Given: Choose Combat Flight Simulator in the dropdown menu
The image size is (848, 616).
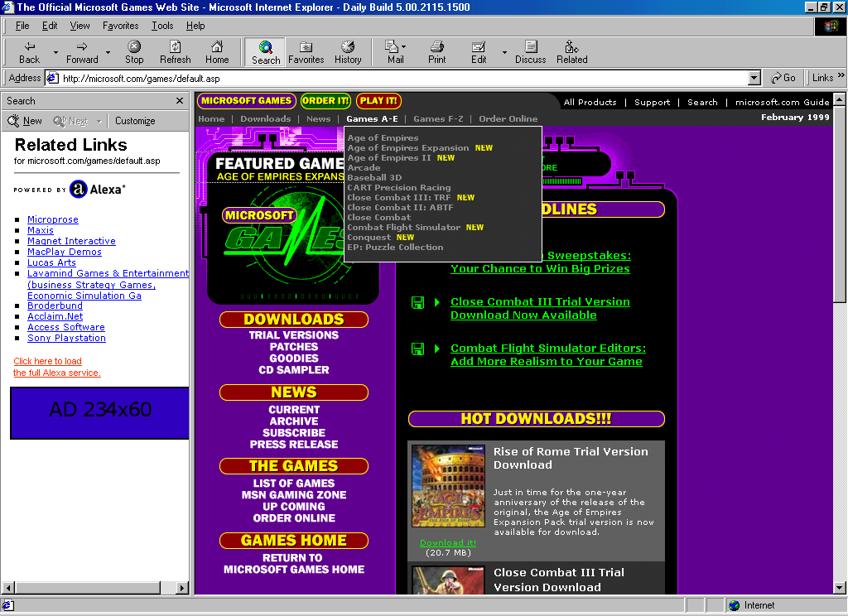Looking at the screenshot, I should 404,228.
